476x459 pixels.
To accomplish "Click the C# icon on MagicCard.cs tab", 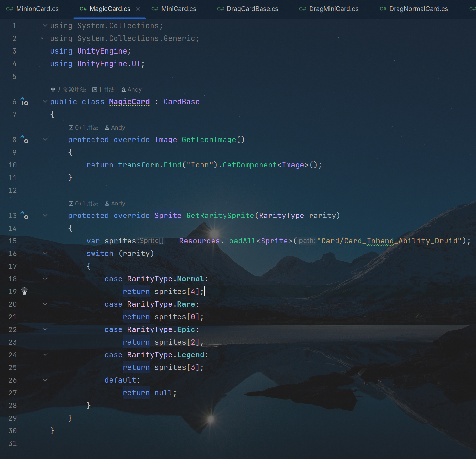I will [x=83, y=9].
